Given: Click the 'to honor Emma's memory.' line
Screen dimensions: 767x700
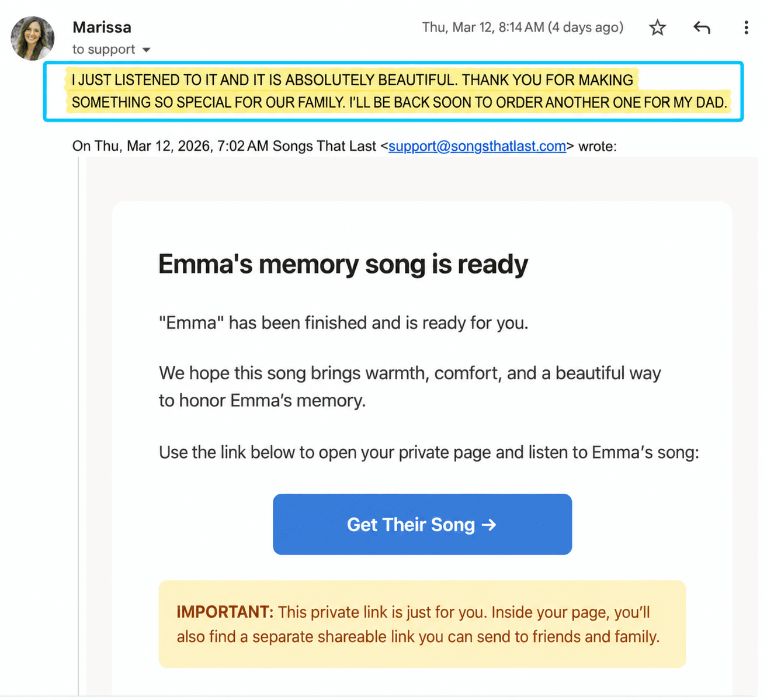Looking at the screenshot, I should click(x=262, y=400).
